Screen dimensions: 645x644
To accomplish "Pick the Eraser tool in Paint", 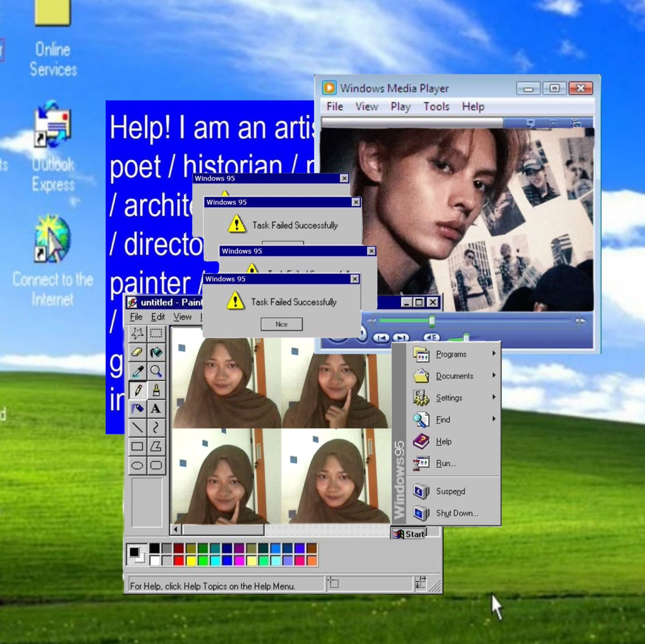I will click(x=138, y=352).
